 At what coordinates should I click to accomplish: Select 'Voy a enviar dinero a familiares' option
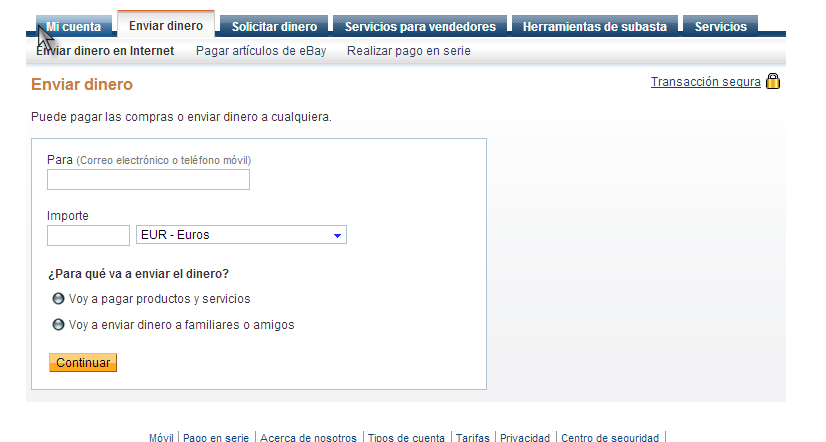point(58,325)
